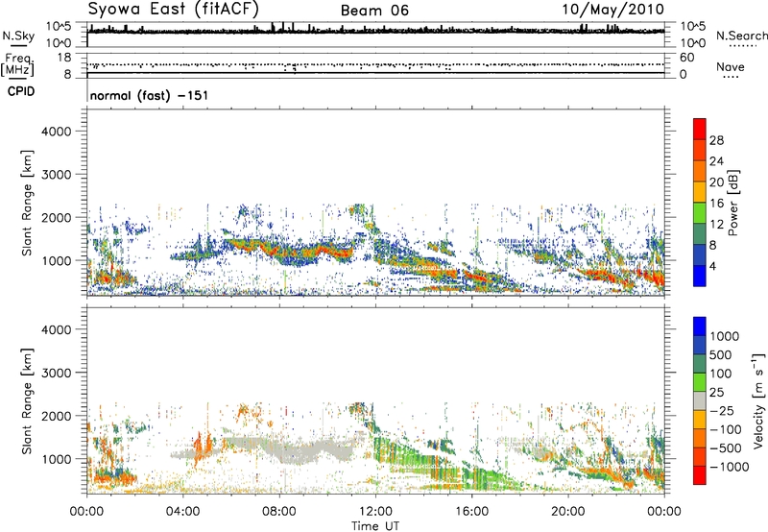Select the "Beam 06" header label
Screen dimensions: 768x532
[374, 11]
